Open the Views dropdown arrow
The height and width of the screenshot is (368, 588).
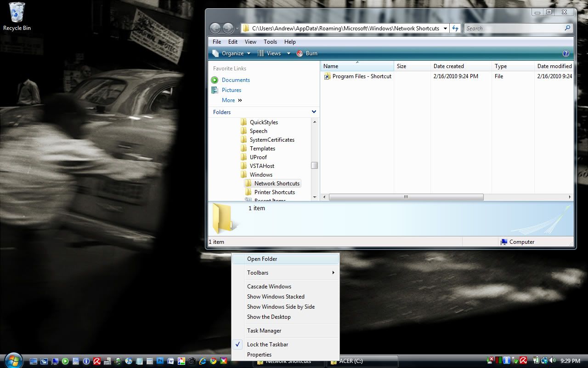pyautogui.click(x=288, y=53)
